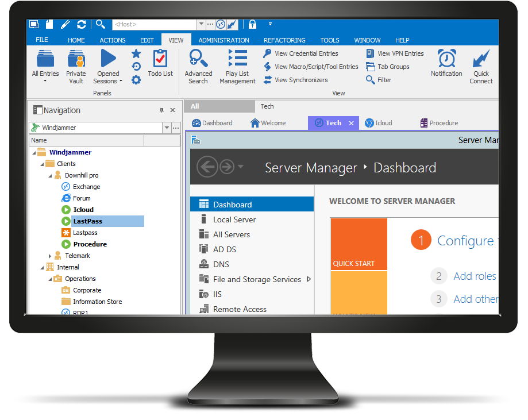This screenshot has width=528, height=420.
Task: Click the gear icon in Panels group
Action: tap(136, 80)
